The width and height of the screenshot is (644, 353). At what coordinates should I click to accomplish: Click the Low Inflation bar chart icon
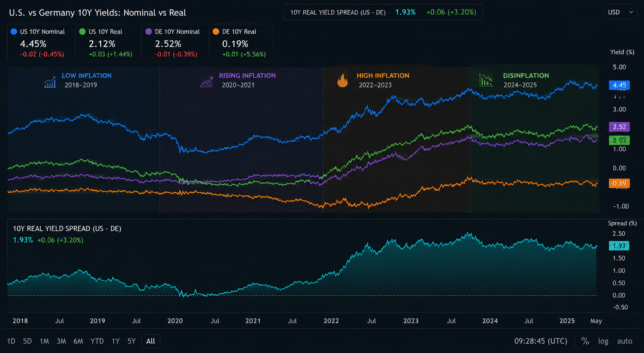[x=50, y=82]
